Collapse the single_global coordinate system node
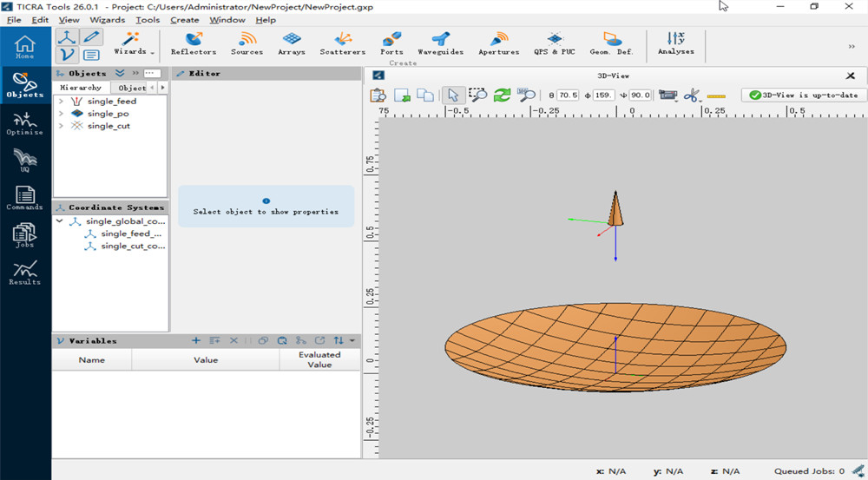The height and width of the screenshot is (480, 868). [60, 220]
